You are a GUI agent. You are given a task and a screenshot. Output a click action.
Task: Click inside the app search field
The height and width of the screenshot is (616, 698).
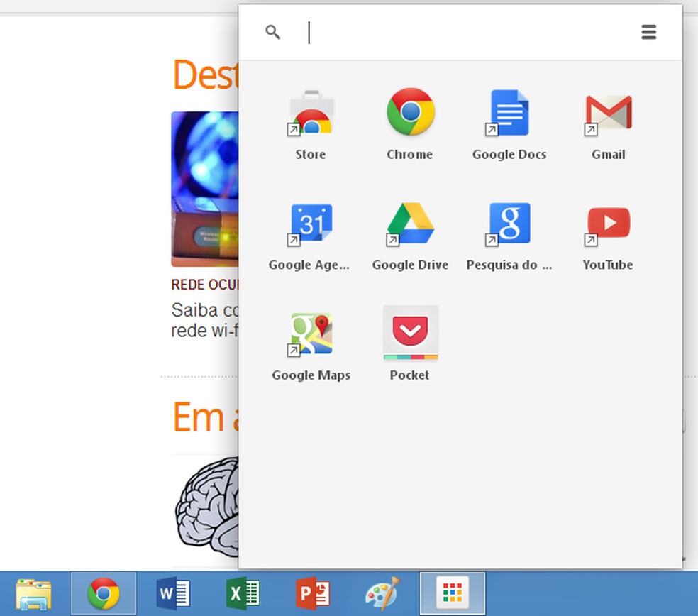point(426,32)
